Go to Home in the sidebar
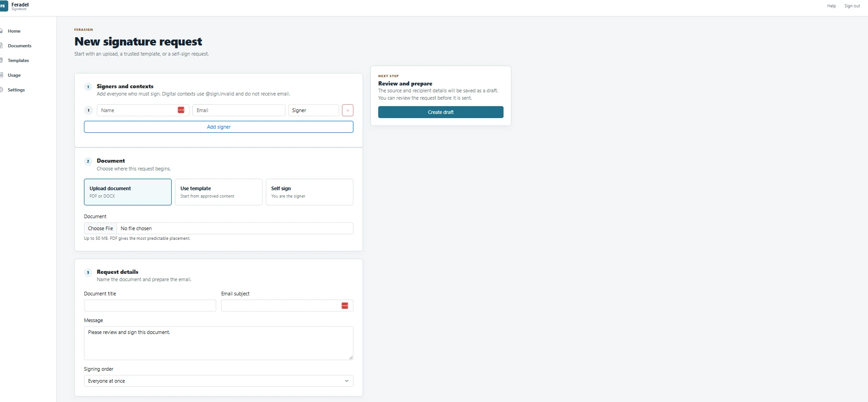Screen dimensions: 868x402 click(x=14, y=31)
